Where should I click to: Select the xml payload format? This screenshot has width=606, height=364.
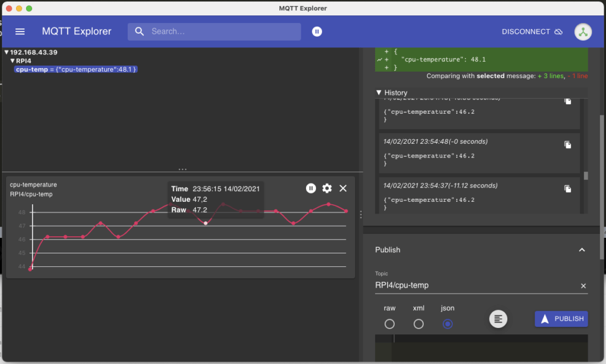click(418, 324)
